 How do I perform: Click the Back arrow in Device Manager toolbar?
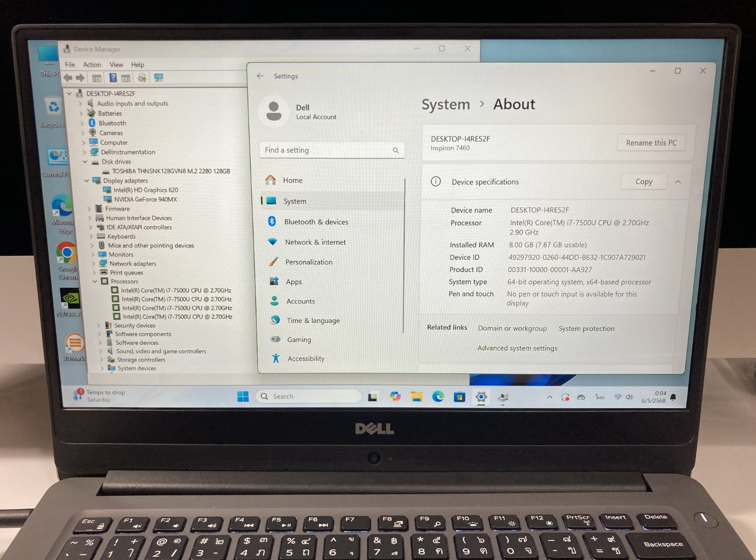point(68,78)
